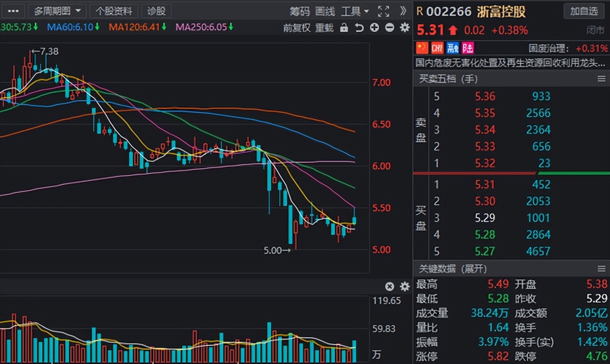Click the lock icon in chart toolbar
The height and width of the screenshot is (364, 610).
click(344, 28)
